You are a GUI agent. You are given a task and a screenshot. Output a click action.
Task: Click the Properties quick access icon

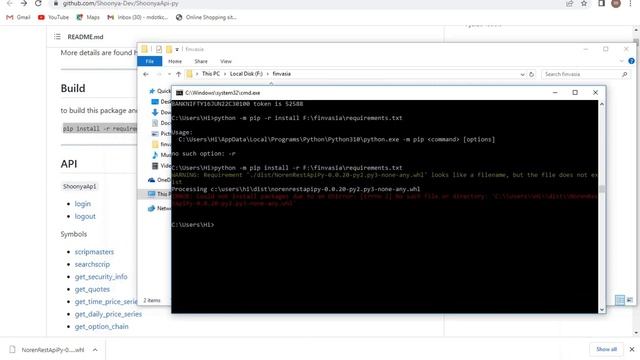point(159,49)
